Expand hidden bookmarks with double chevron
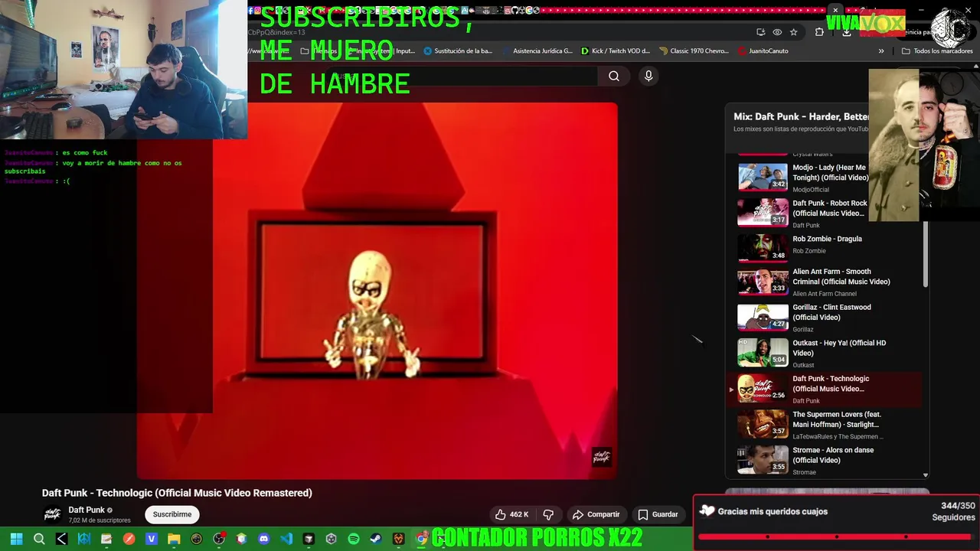 click(x=881, y=51)
